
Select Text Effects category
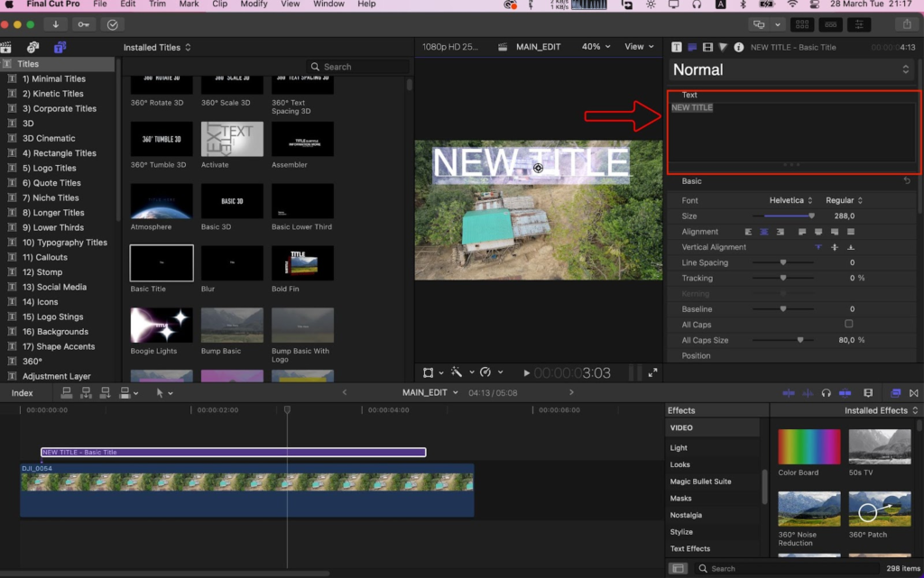coord(690,548)
